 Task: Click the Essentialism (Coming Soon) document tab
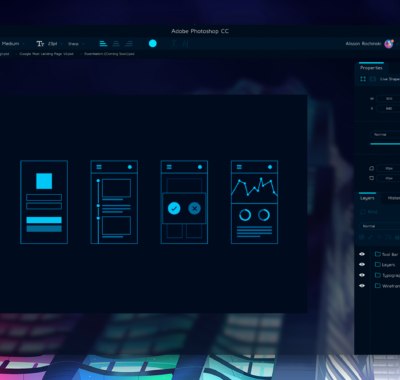[x=109, y=54]
